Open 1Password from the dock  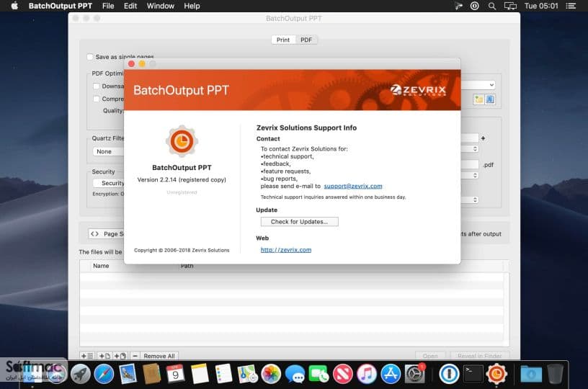pyautogui.click(x=449, y=374)
